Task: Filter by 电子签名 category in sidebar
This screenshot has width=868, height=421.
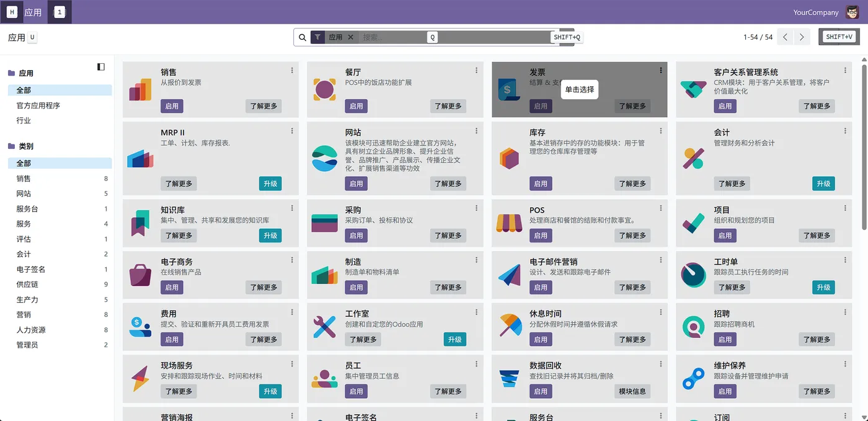Action: click(60, 269)
